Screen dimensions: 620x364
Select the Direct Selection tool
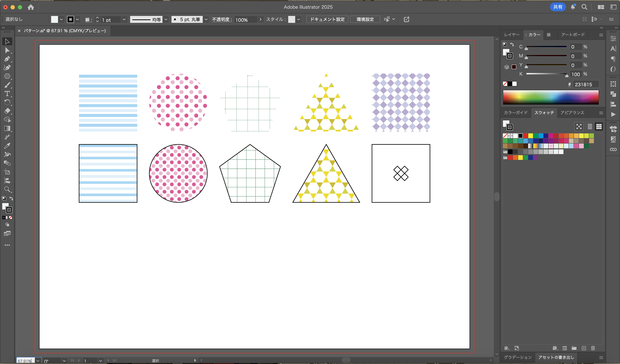click(x=7, y=50)
